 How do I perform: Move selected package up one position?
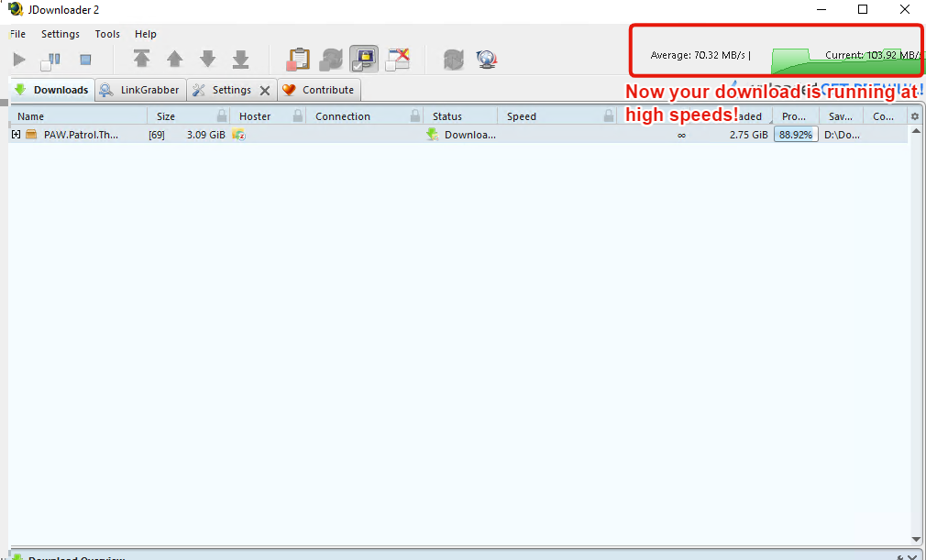175,59
